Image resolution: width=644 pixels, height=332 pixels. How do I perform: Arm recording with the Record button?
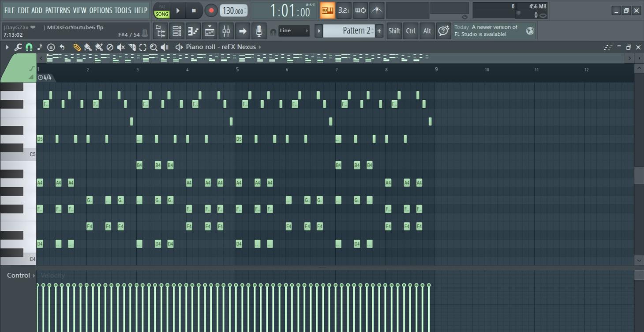click(211, 11)
